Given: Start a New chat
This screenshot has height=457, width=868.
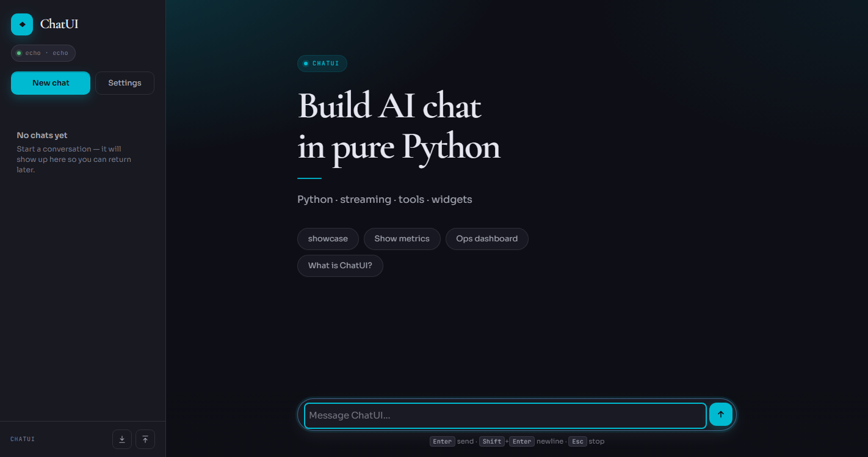Looking at the screenshot, I should point(51,83).
